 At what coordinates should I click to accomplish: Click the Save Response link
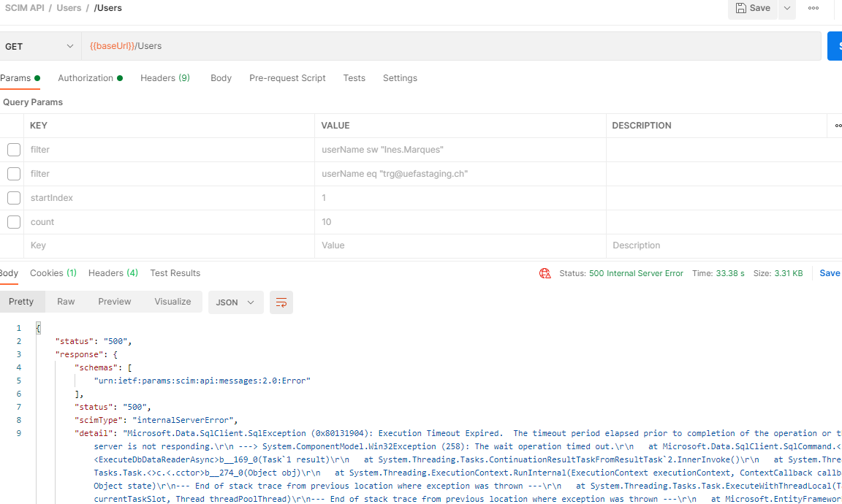tap(830, 272)
